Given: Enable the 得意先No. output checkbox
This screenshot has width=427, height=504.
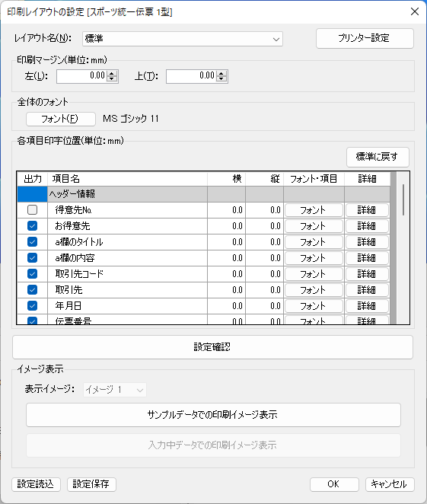Looking at the screenshot, I should pyautogui.click(x=32, y=210).
